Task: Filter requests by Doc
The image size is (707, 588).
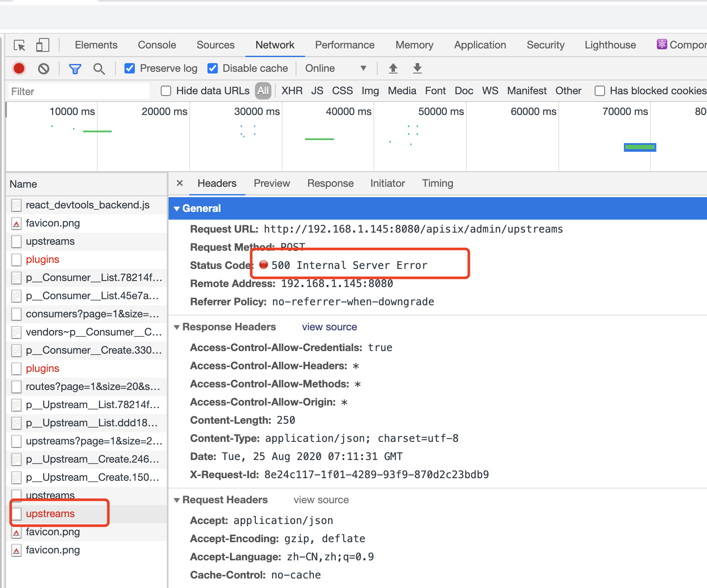Action: coord(464,91)
